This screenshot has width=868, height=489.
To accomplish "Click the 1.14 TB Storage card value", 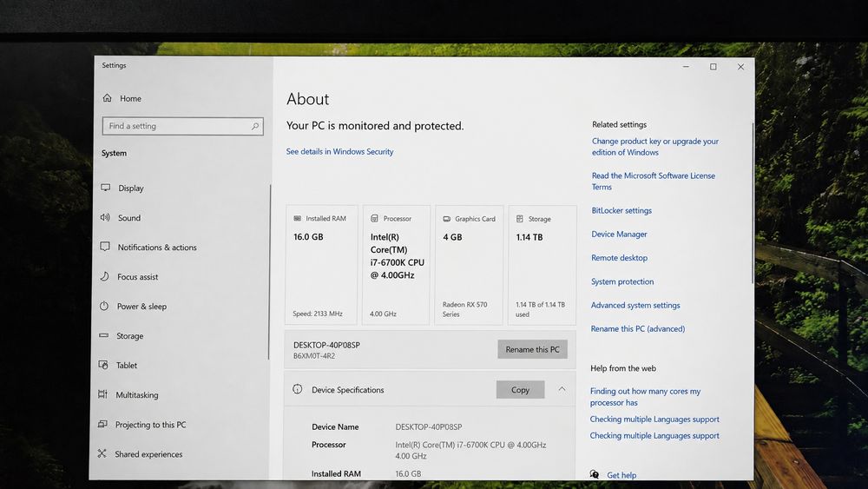I will pyautogui.click(x=529, y=237).
